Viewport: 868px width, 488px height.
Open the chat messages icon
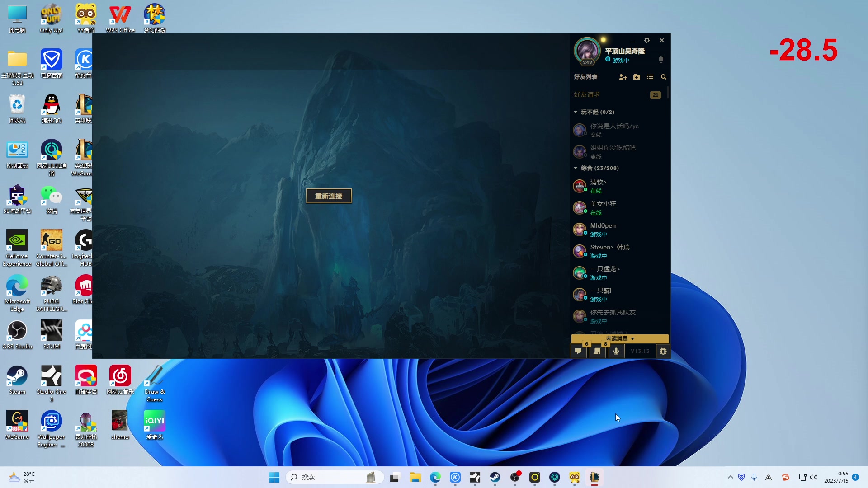578,351
